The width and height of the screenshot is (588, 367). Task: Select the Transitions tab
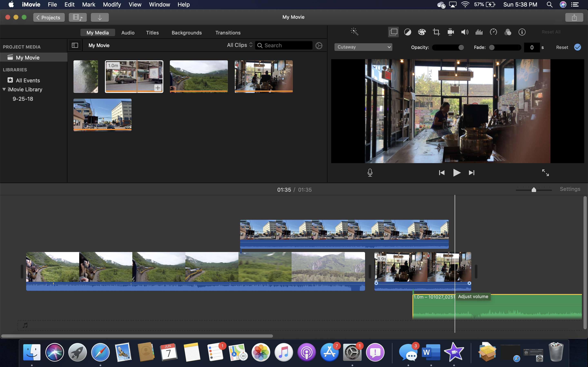tap(228, 33)
